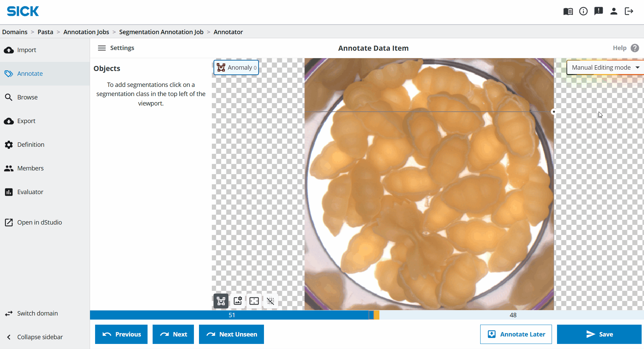
Task: Click the Domains breadcrumb
Action: tap(15, 32)
